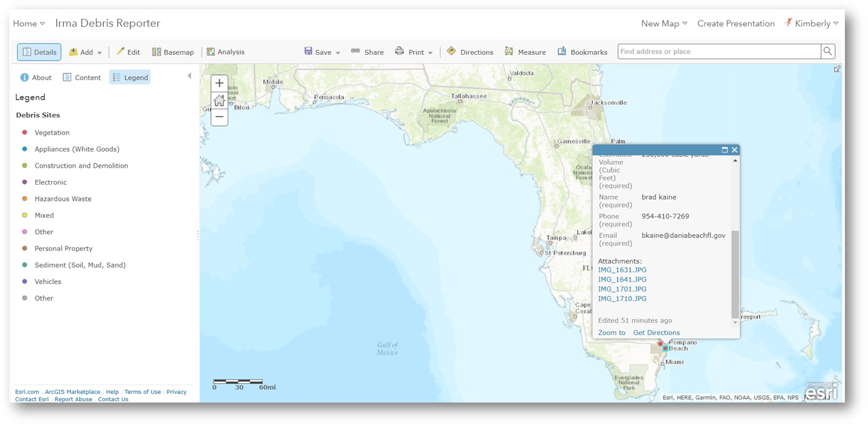Click the Appliances (White Goods) legend swatch
This screenshot has width=868, height=425.
click(x=24, y=149)
